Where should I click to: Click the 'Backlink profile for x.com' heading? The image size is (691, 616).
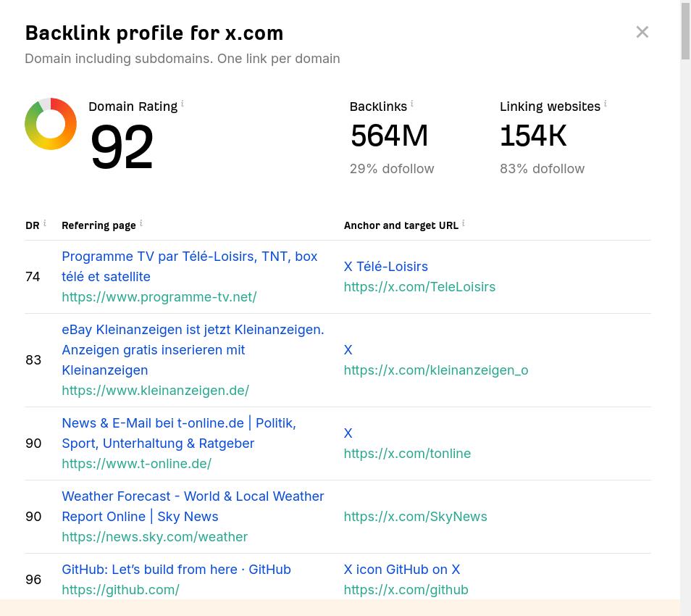(x=154, y=33)
